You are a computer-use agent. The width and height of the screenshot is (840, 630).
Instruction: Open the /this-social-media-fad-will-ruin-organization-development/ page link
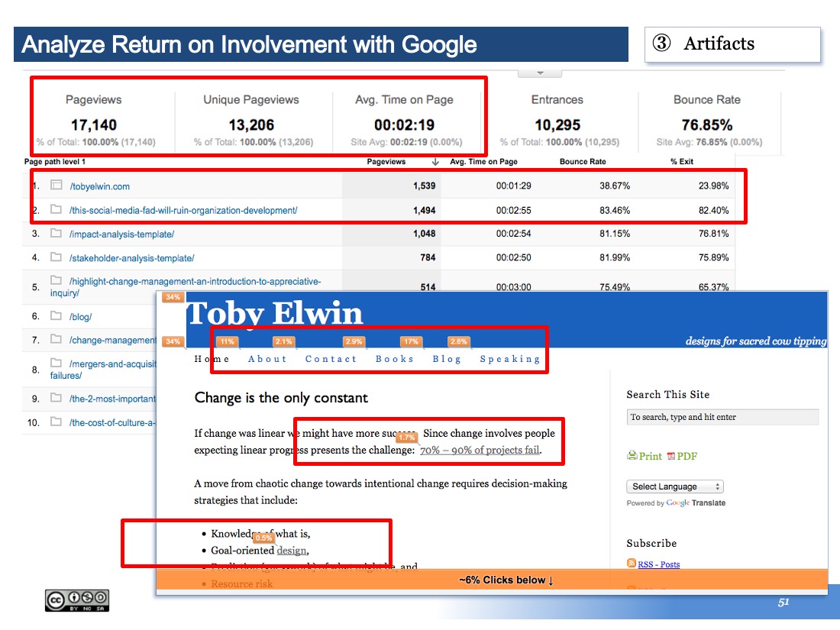183,211
